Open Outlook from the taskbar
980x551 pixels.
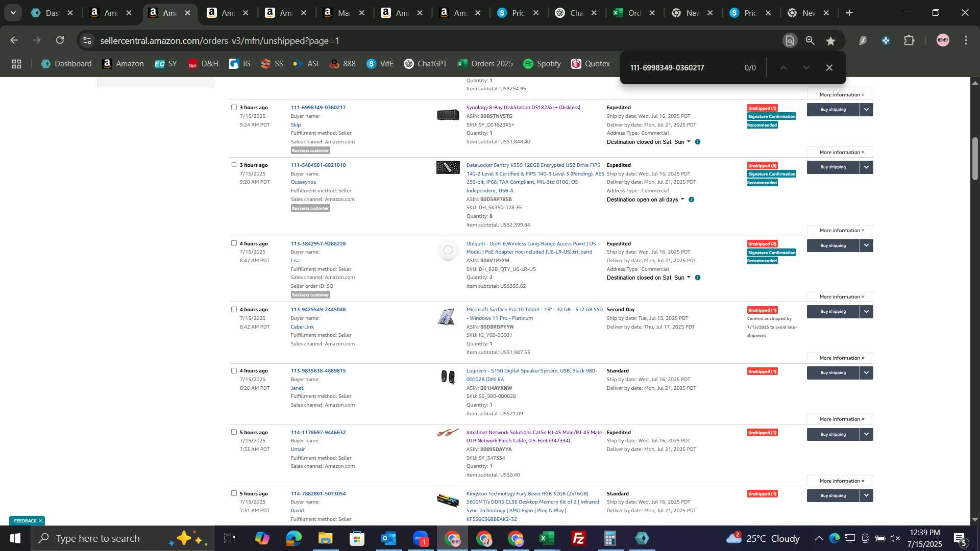coord(388,538)
